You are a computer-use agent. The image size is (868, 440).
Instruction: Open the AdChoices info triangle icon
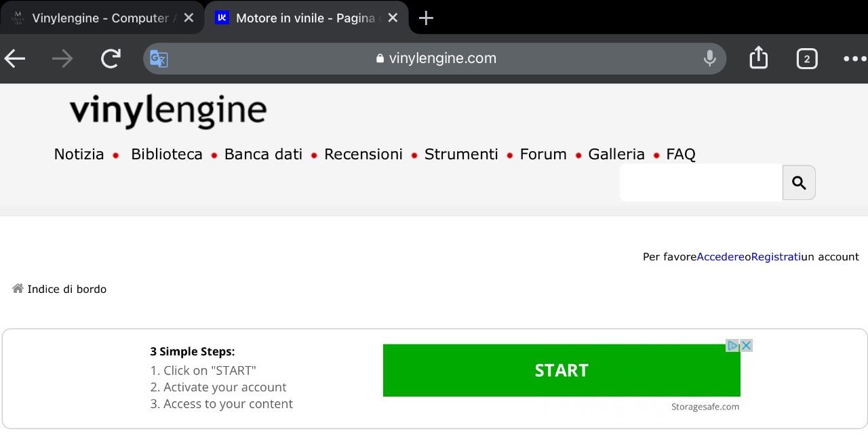point(733,346)
